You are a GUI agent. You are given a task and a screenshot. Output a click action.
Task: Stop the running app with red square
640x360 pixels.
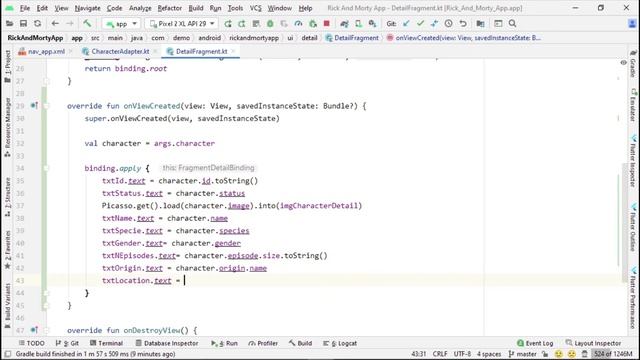(x=327, y=24)
